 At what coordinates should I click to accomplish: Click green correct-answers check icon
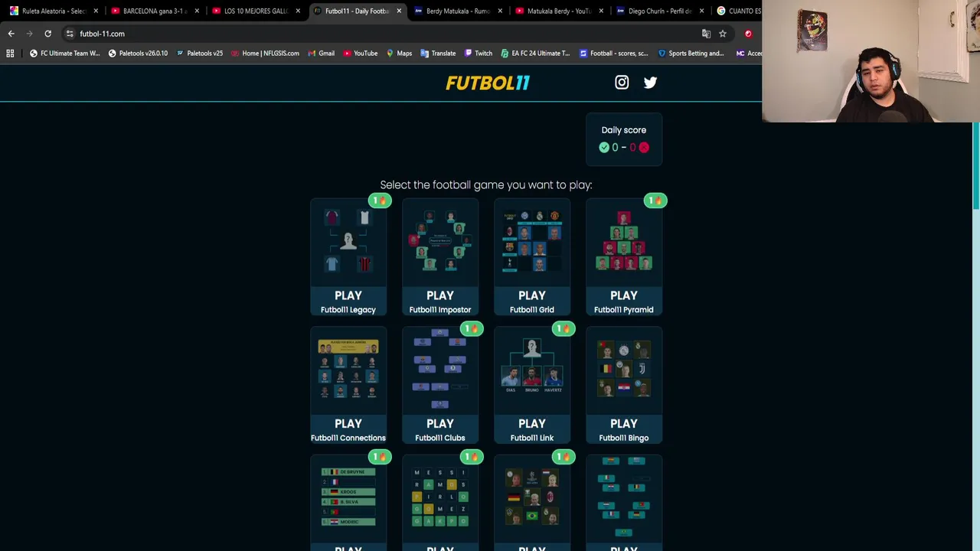coord(604,148)
